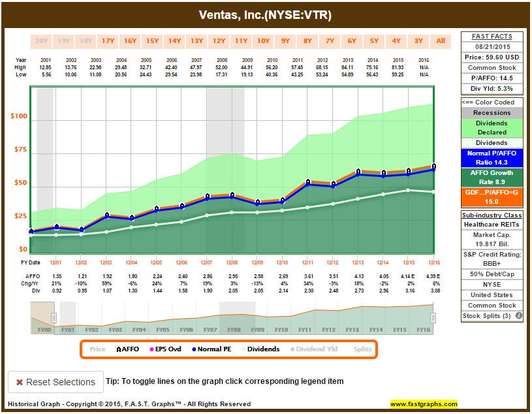Toggle Dividend Yld legend item

click(314, 349)
